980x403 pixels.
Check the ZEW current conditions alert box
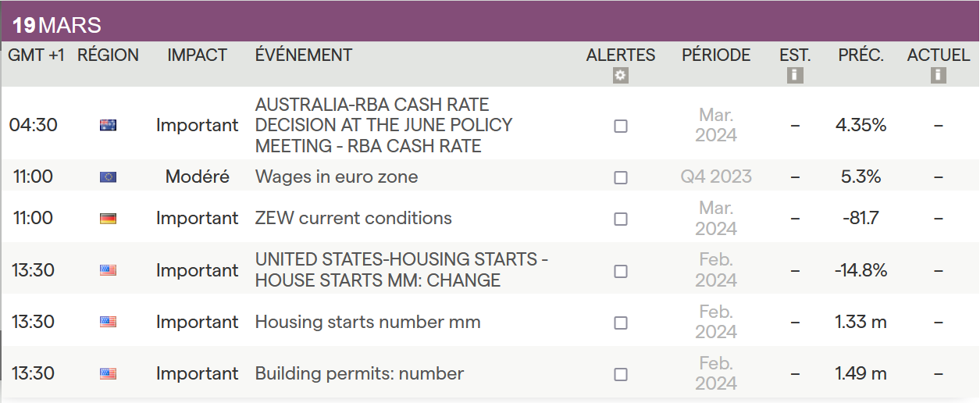(x=621, y=219)
